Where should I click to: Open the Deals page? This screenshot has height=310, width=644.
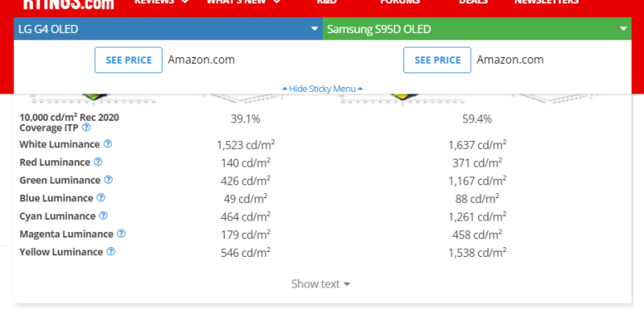coord(473,2)
